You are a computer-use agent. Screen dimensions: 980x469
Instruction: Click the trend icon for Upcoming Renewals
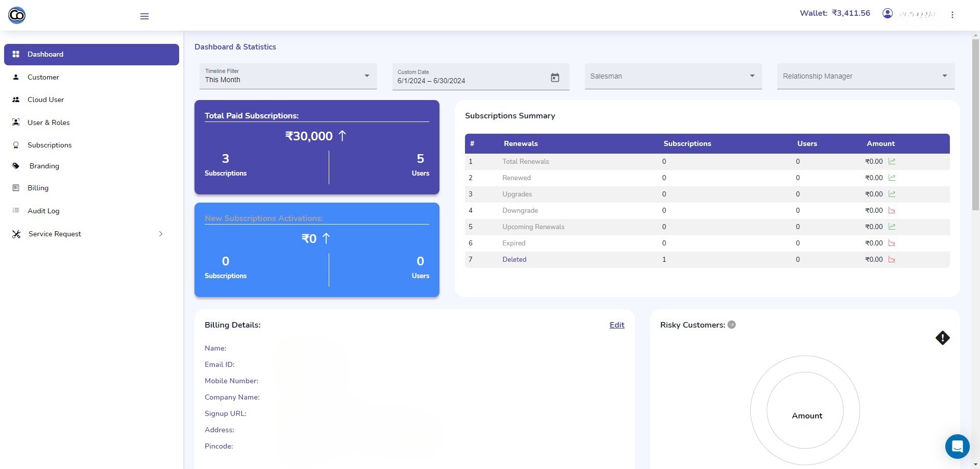coord(892,227)
